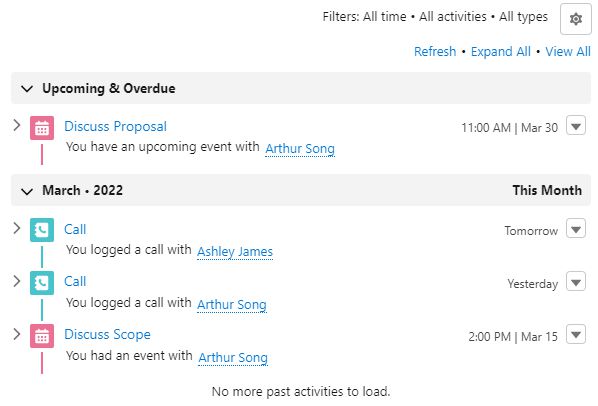Open actions dropdown for Yesterday's call
598x406 pixels.
click(x=576, y=281)
